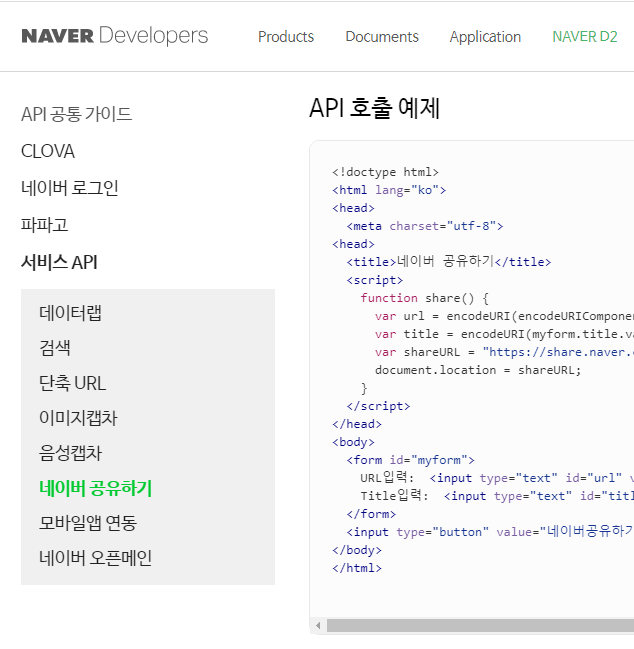The image size is (634, 649).
Task: Select 파파고 in the sidebar
Action: [45, 225]
